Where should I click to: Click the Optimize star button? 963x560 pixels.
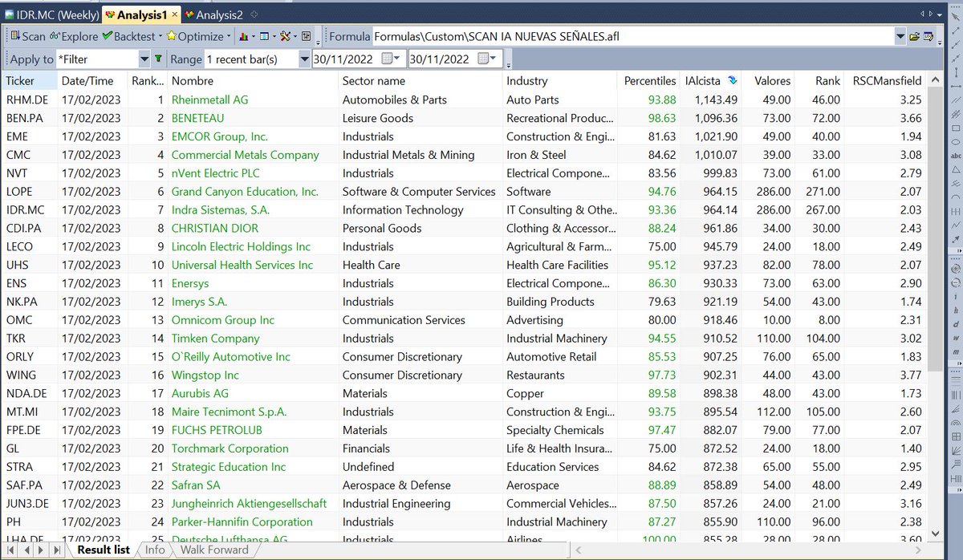[x=196, y=36]
